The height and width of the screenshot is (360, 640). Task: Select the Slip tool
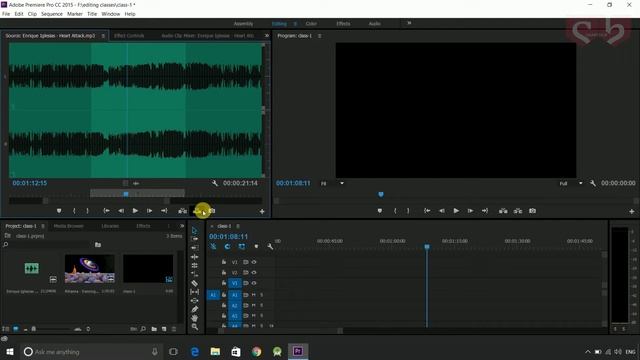point(194,292)
